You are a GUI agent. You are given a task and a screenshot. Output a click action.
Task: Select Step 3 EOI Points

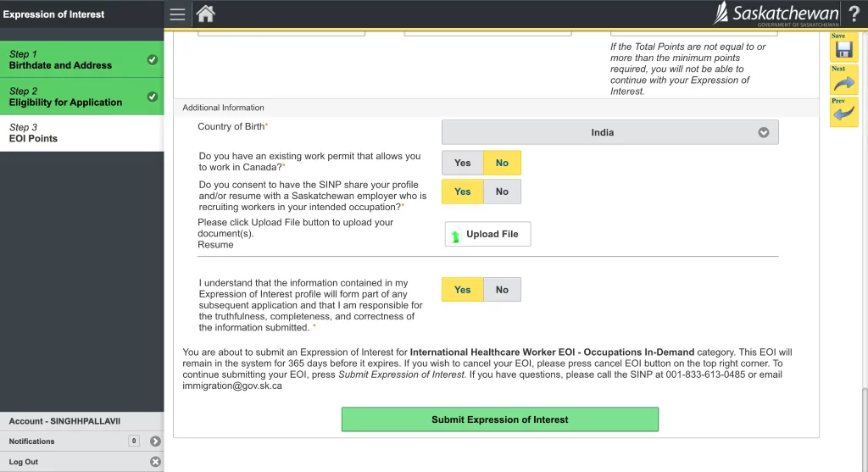[x=81, y=133]
